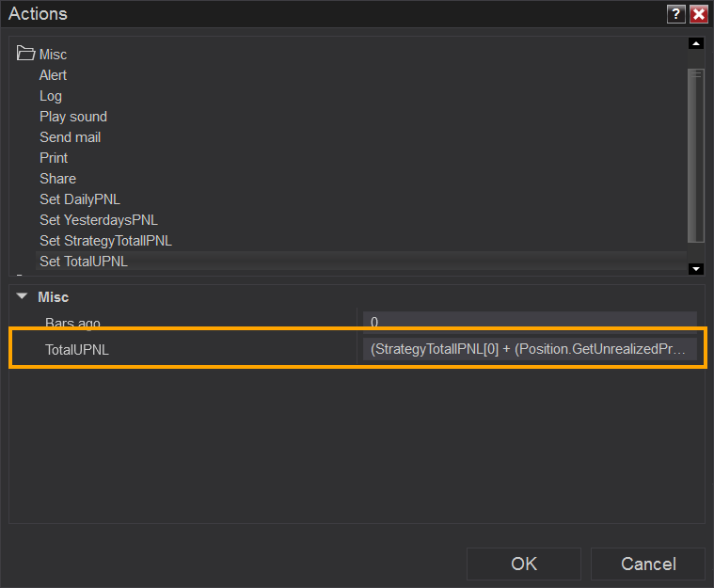Choose the Play sound action
The width and height of the screenshot is (714, 588).
point(73,117)
